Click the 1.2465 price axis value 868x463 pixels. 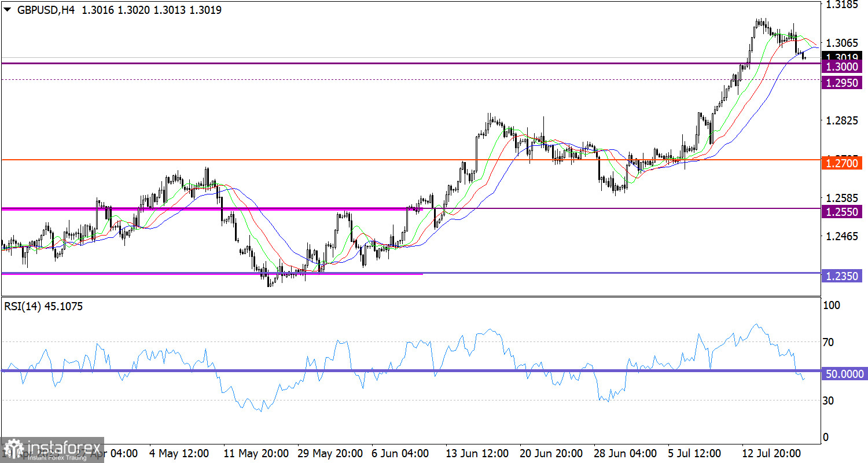point(842,236)
